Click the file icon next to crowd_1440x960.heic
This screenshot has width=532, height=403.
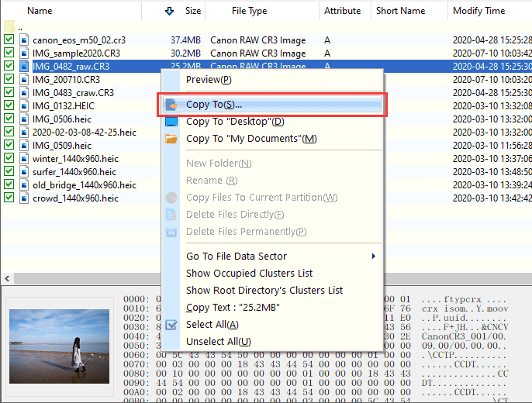click(23, 198)
